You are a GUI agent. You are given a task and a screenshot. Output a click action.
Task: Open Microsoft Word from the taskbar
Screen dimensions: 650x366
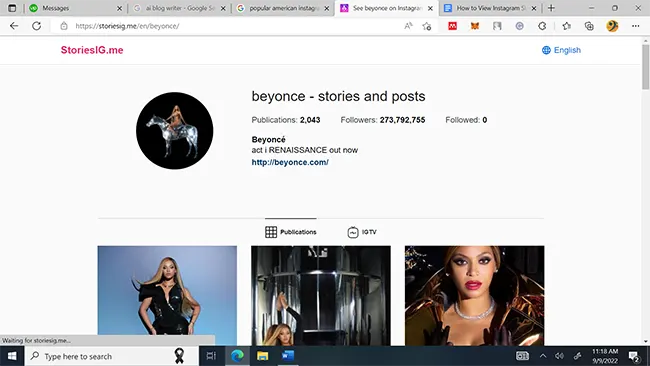[x=288, y=356]
